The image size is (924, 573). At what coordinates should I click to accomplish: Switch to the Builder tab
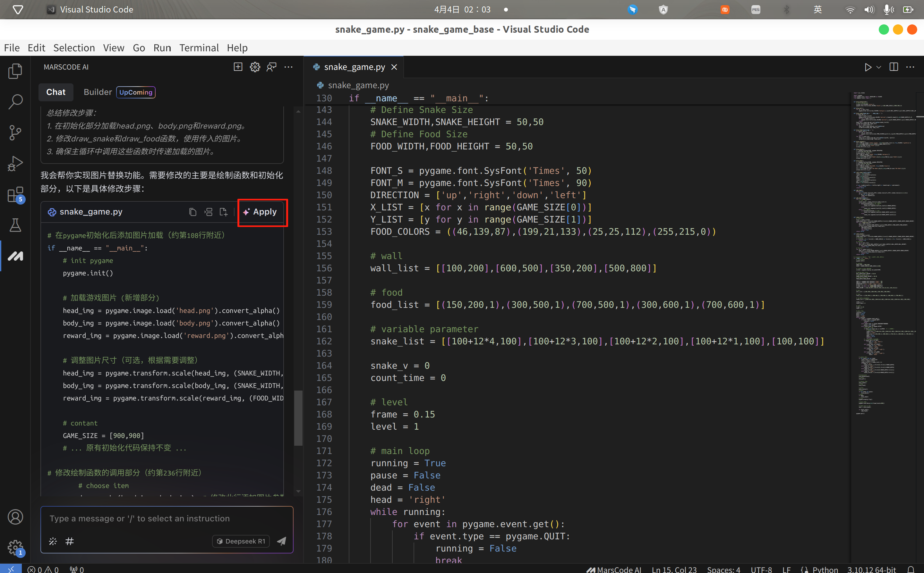coord(98,92)
